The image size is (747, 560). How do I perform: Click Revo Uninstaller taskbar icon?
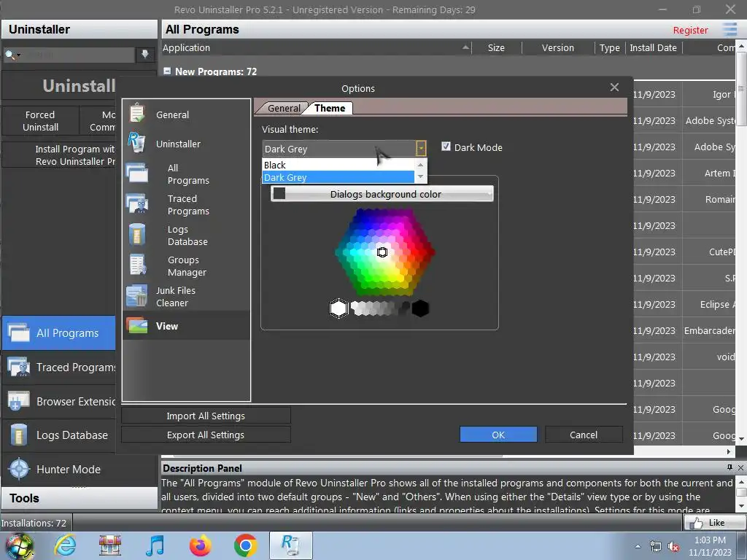coord(290,545)
